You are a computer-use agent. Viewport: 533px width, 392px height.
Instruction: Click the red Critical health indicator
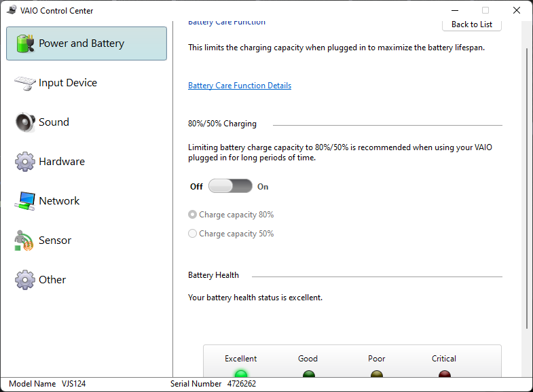[445, 374]
